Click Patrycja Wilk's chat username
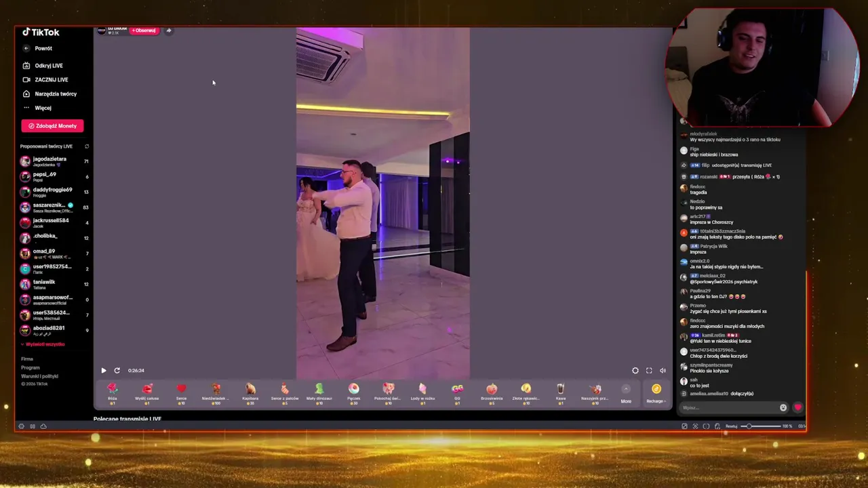The image size is (868, 488). [714, 247]
